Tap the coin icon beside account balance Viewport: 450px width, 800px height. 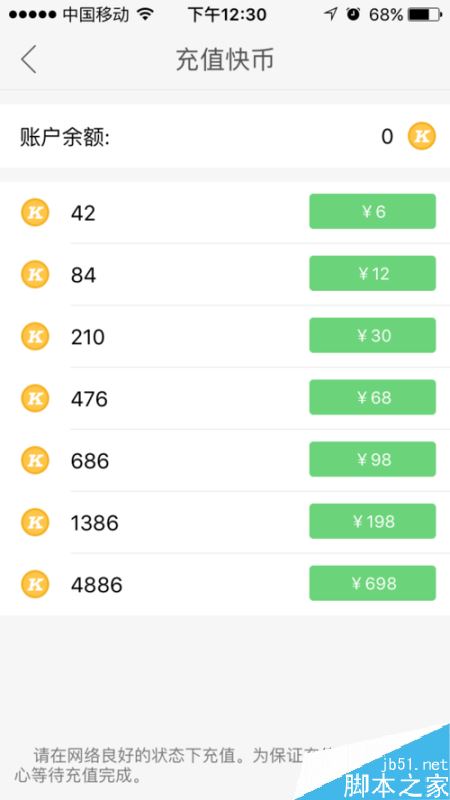click(421, 136)
